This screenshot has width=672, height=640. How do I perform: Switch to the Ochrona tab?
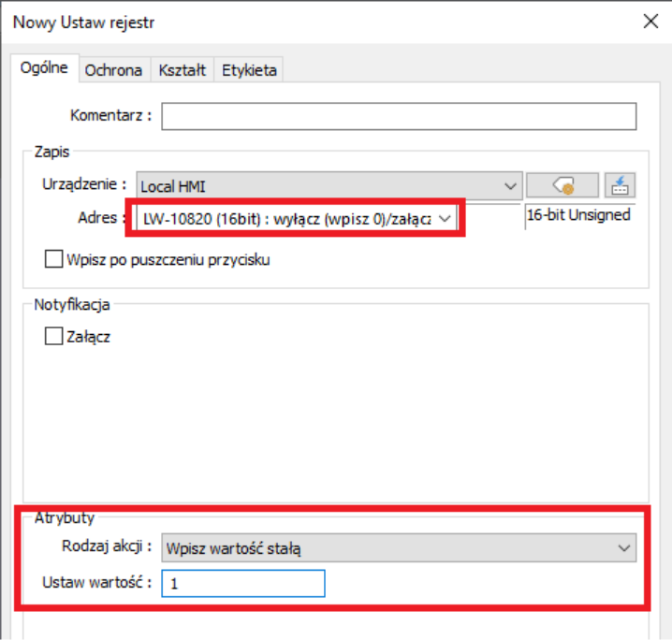[113, 70]
